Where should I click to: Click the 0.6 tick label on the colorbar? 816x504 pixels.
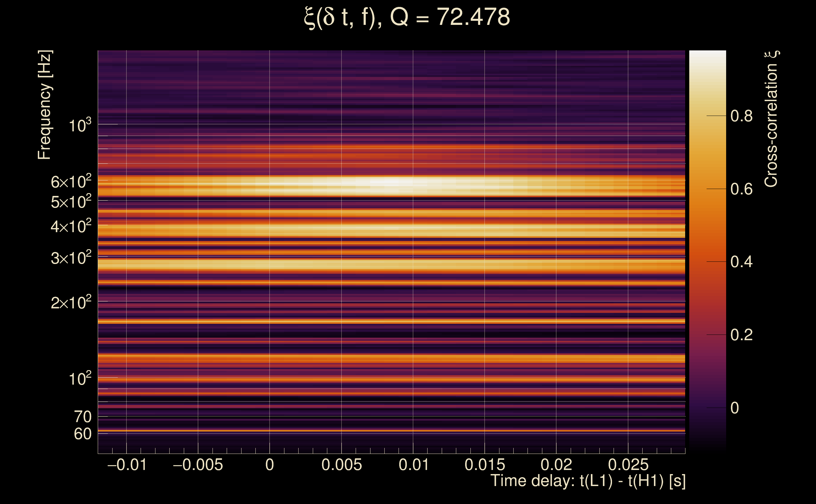click(741, 189)
